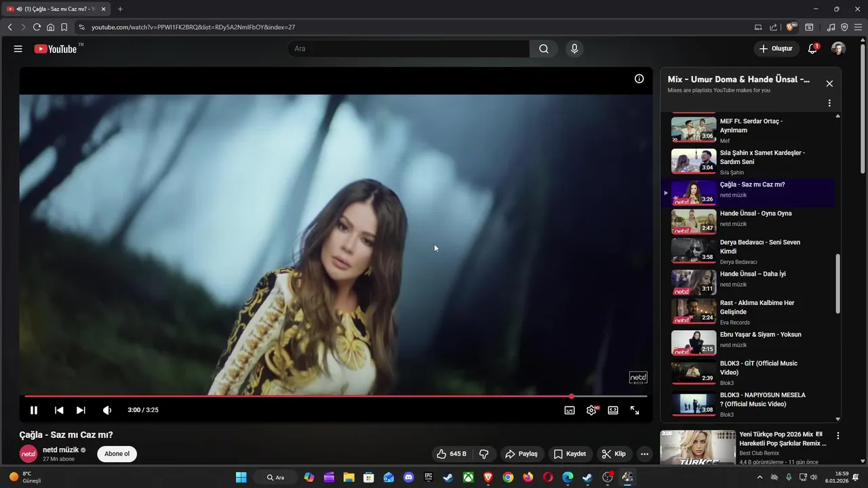This screenshot has height=488, width=868.
Task: Click install app icon in address bar
Action: click(x=758, y=27)
